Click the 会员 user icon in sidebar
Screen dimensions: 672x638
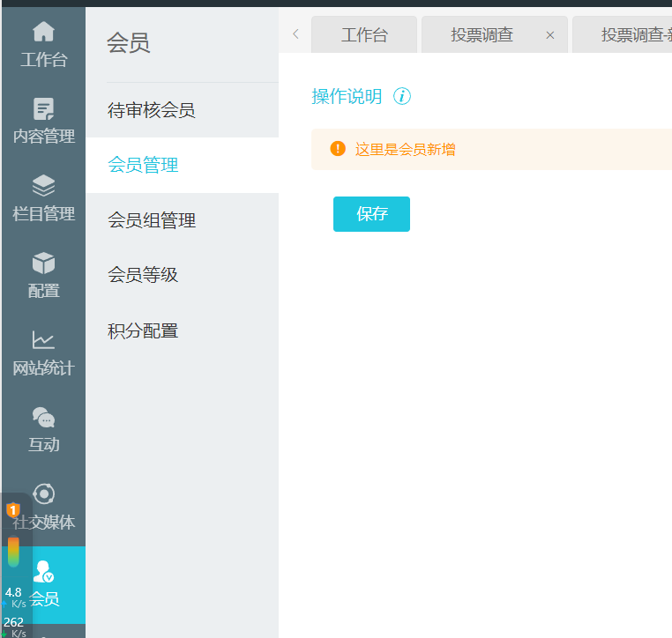click(x=43, y=571)
